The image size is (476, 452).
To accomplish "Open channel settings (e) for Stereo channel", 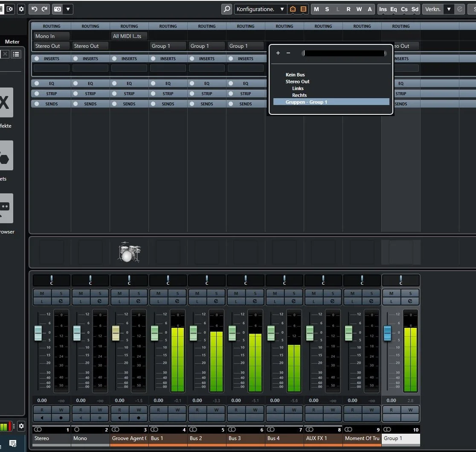I will [x=61, y=301].
